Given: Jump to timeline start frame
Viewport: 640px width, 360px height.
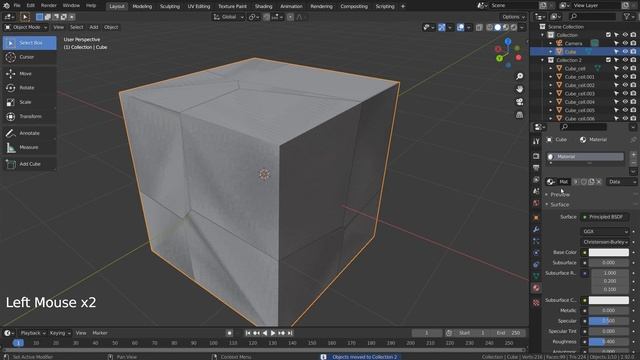Looking at the screenshot, I should coord(248,333).
